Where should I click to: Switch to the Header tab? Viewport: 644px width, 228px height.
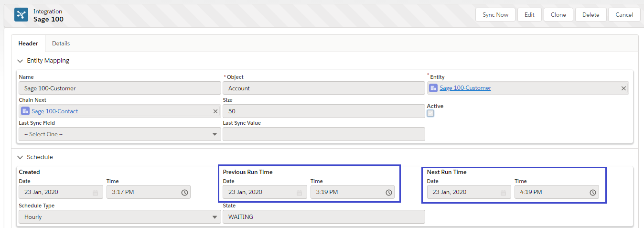click(x=28, y=43)
